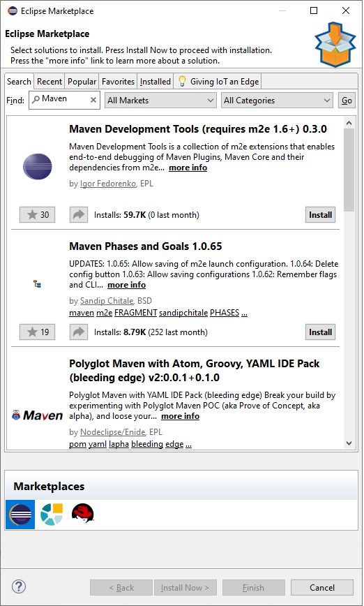The height and width of the screenshot is (606, 364).
Task: Click the Maven Development Tools Eclipse logo
Action: (37, 166)
